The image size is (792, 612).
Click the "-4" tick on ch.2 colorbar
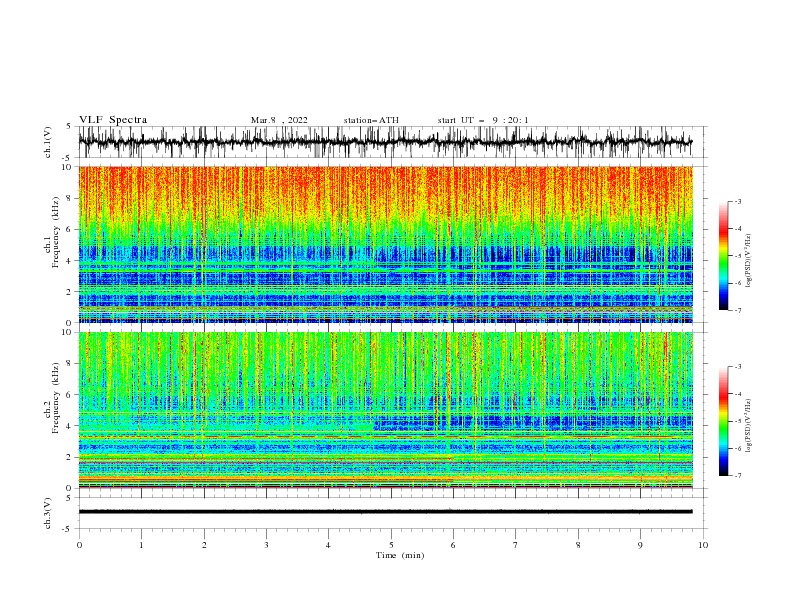click(x=737, y=394)
